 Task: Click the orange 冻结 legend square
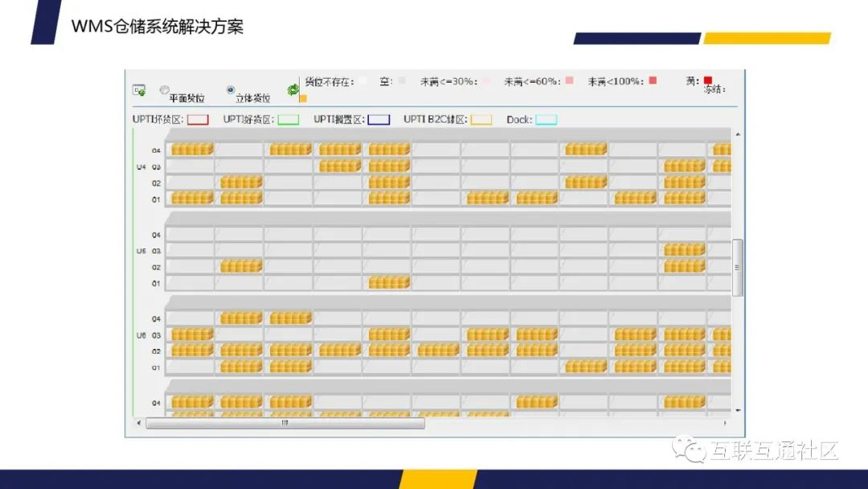[x=303, y=99]
